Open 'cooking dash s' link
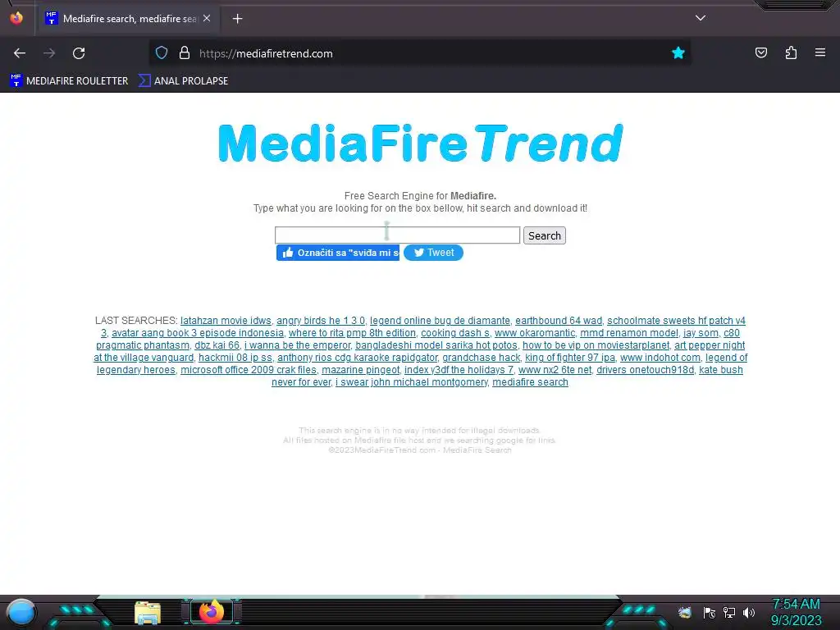The width and height of the screenshot is (840, 630). coord(454,333)
